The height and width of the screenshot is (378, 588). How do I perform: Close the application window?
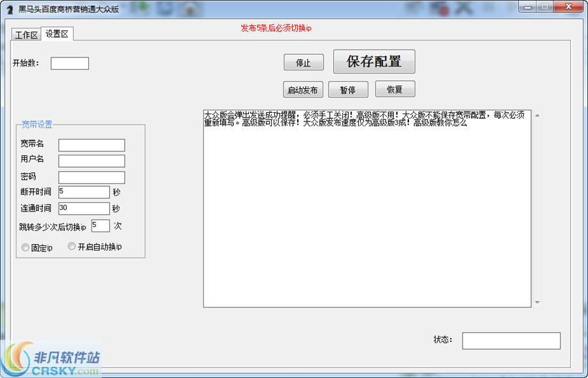pyautogui.click(x=568, y=7)
